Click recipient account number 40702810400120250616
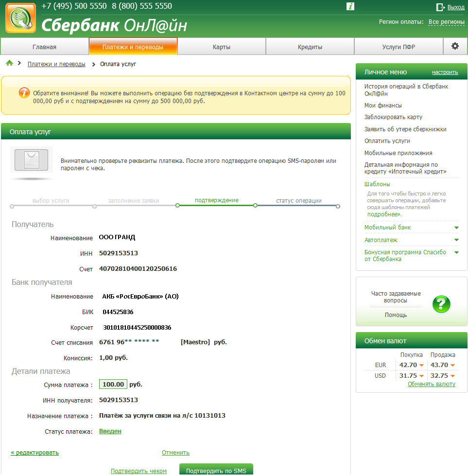 pos(138,269)
